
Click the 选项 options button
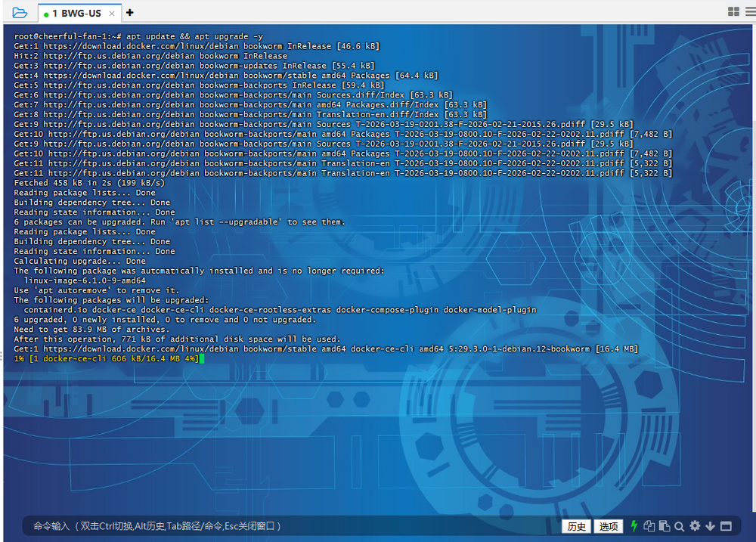click(609, 526)
